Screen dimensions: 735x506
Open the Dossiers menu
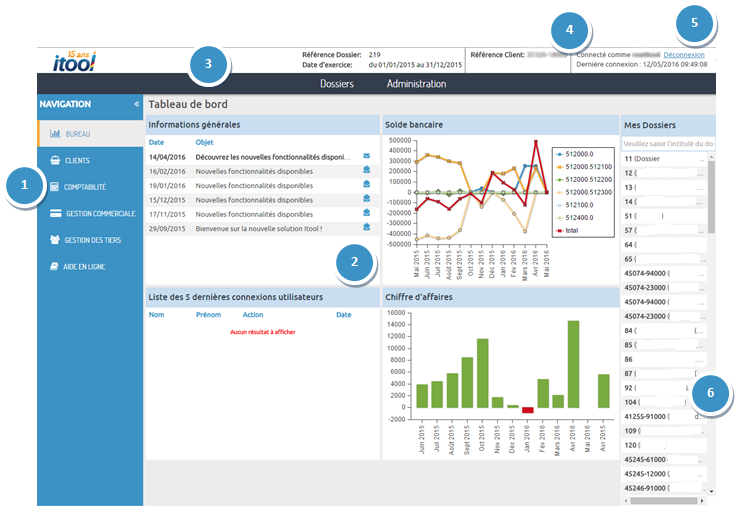pos(337,84)
